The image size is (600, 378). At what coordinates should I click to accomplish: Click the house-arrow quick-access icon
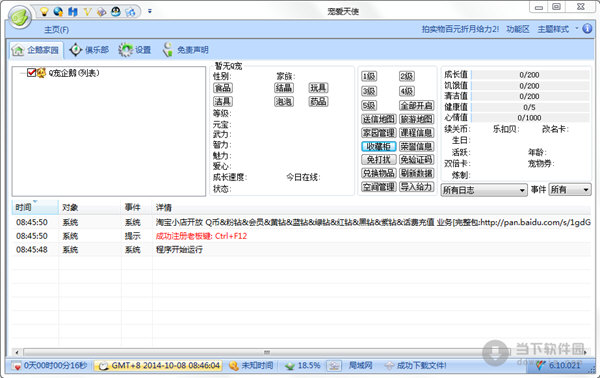click(130, 12)
